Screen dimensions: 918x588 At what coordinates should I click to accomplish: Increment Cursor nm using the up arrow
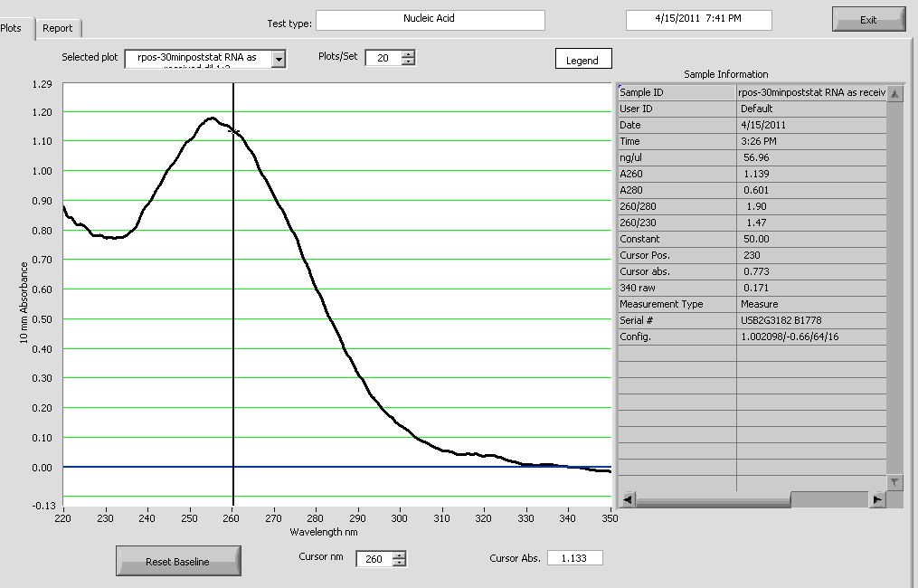pos(400,555)
